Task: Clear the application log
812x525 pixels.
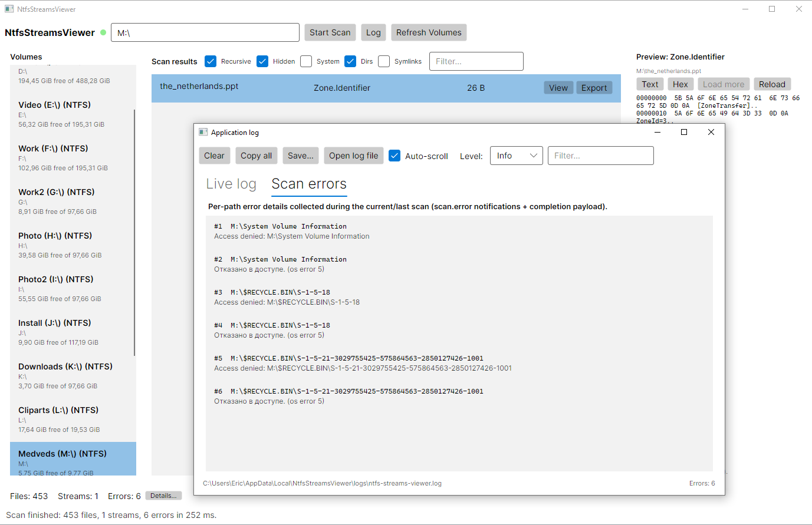Action: pyautogui.click(x=215, y=156)
